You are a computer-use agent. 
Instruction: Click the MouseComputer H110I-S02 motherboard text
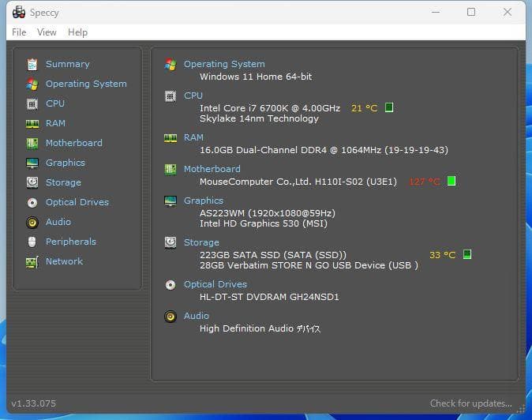pyautogui.click(x=298, y=182)
